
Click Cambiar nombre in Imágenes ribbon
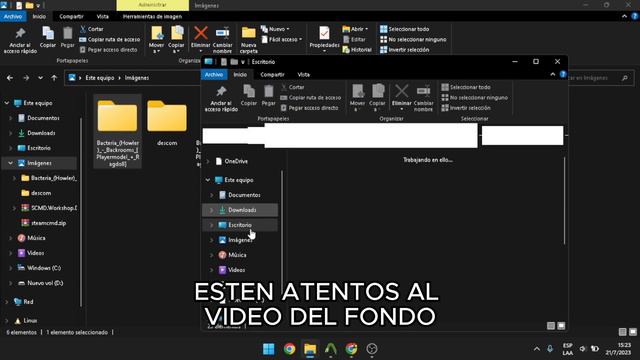[222, 40]
